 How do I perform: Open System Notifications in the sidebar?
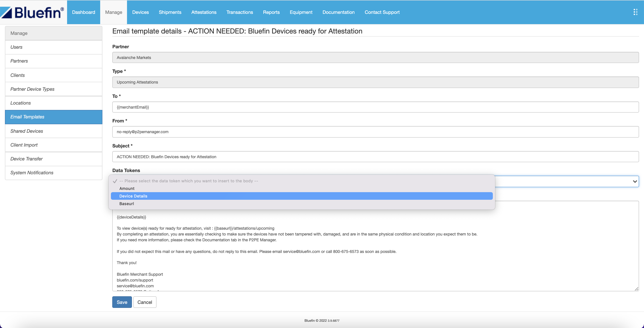53,173
